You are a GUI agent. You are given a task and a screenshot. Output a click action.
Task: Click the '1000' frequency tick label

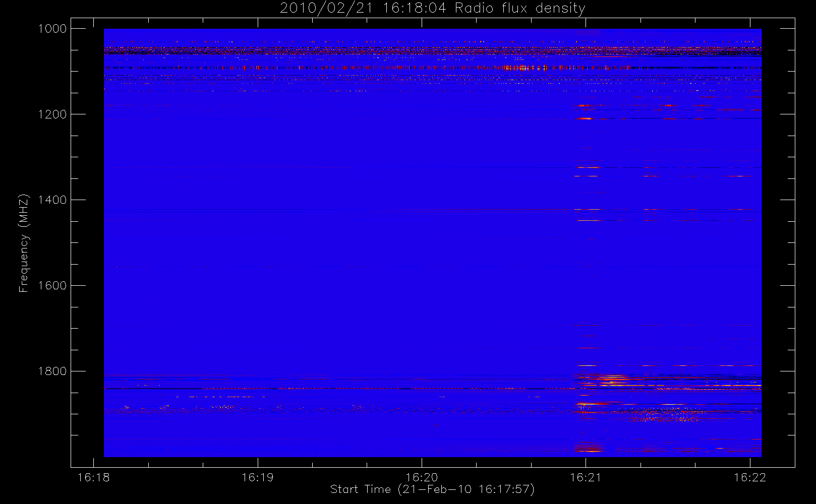click(52, 29)
